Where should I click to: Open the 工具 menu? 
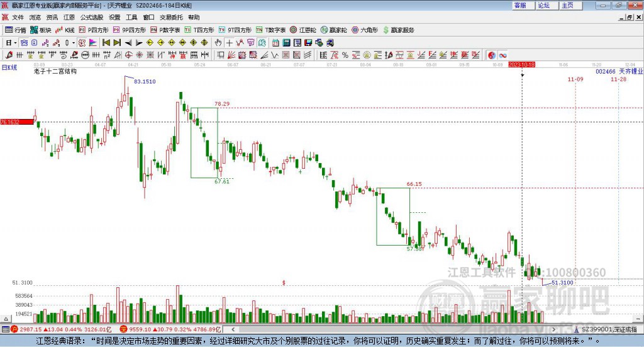tap(131, 17)
